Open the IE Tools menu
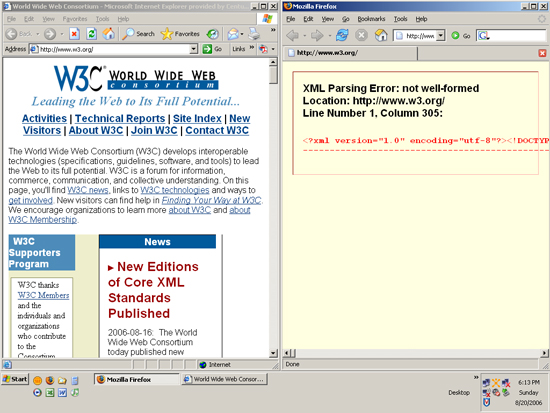 pos(102,19)
